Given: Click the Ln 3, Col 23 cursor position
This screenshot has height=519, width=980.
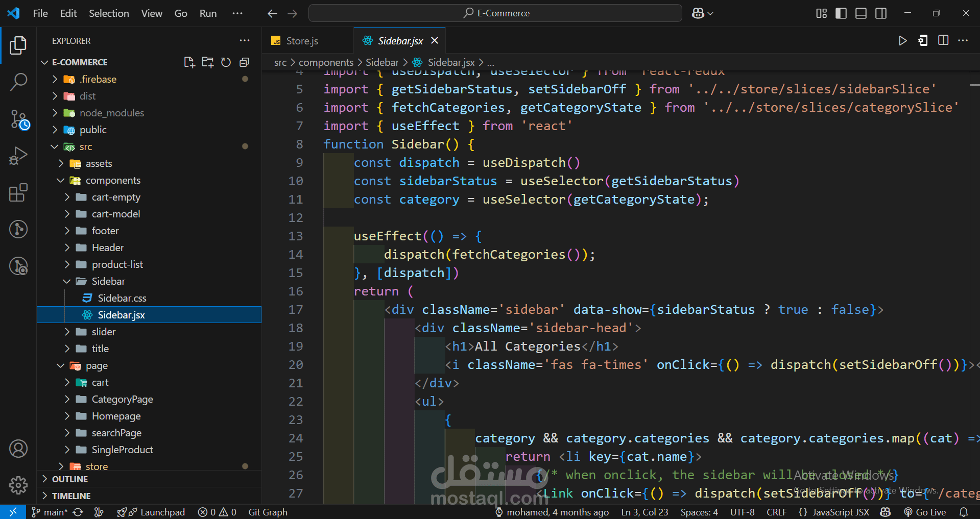Looking at the screenshot, I should [x=644, y=512].
